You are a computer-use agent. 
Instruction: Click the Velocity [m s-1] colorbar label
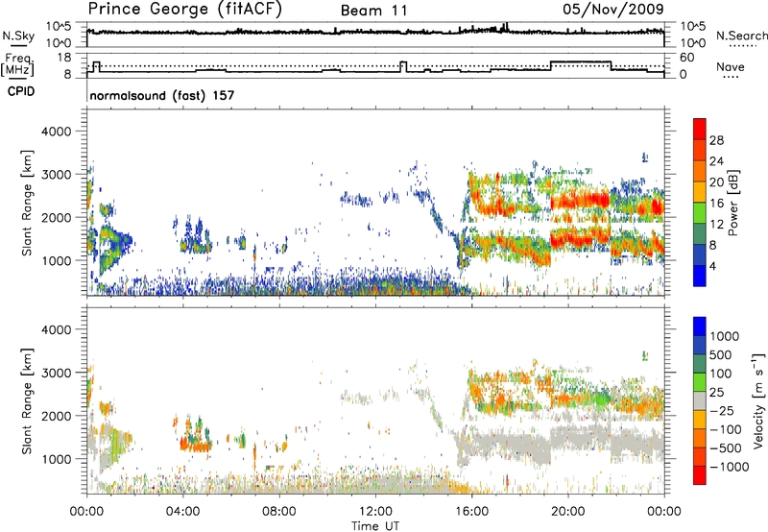pyautogui.click(x=758, y=401)
